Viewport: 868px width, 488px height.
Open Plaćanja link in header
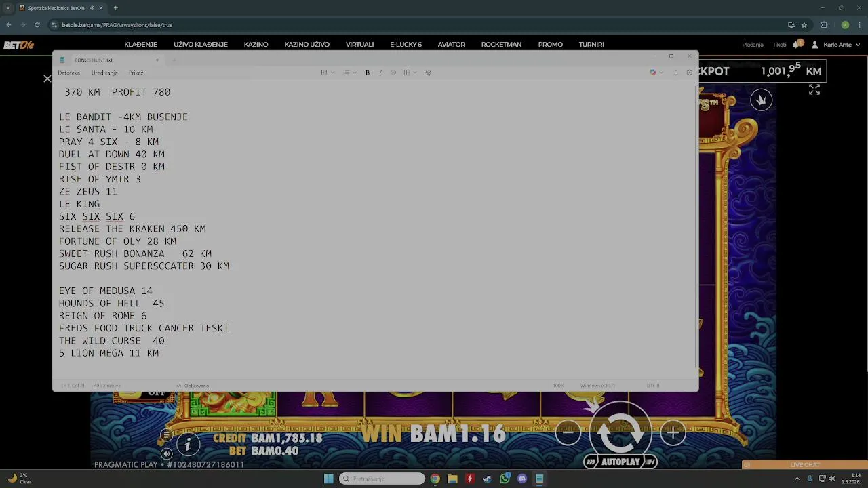tap(753, 45)
